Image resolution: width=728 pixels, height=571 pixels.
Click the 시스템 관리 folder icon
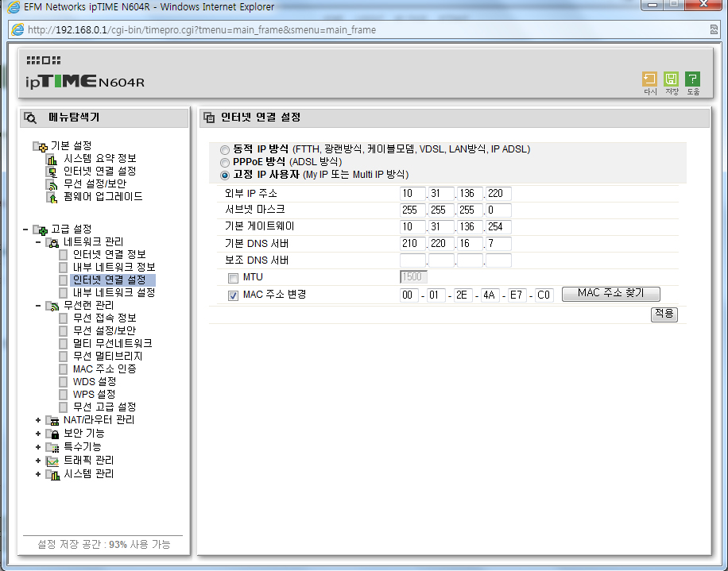tap(53, 475)
